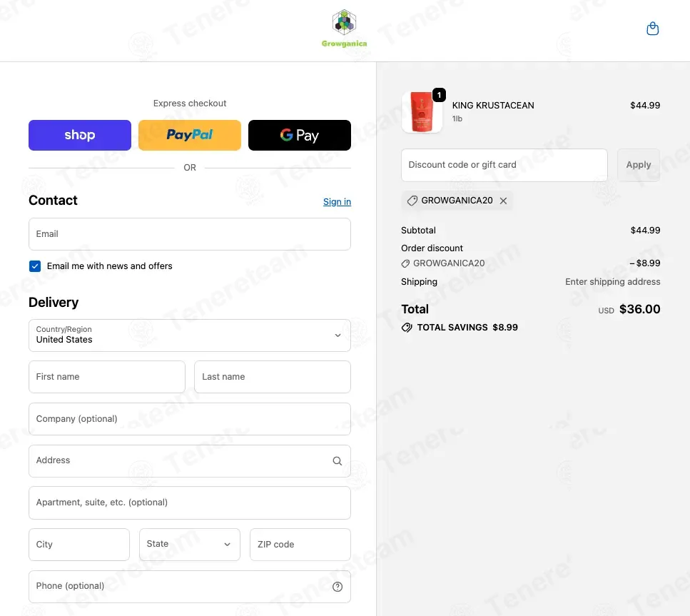Remove the GROWGANICA20 discount code

504,201
